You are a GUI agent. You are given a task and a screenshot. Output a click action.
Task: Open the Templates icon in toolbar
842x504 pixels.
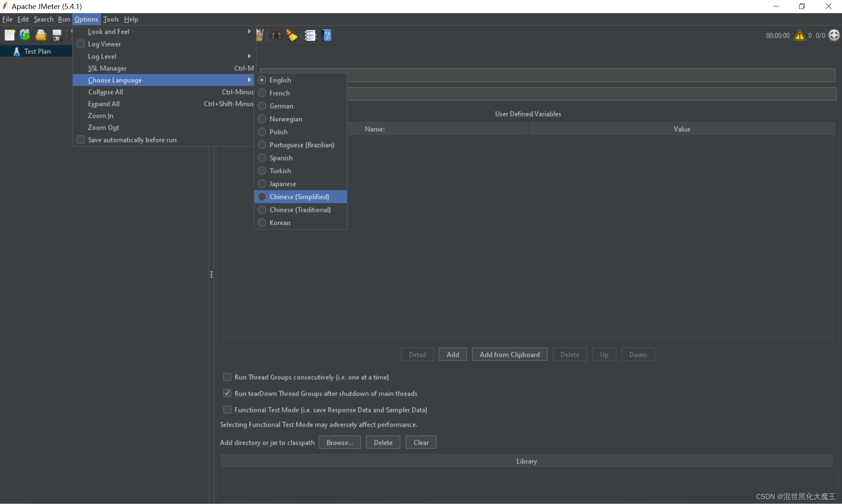25,35
